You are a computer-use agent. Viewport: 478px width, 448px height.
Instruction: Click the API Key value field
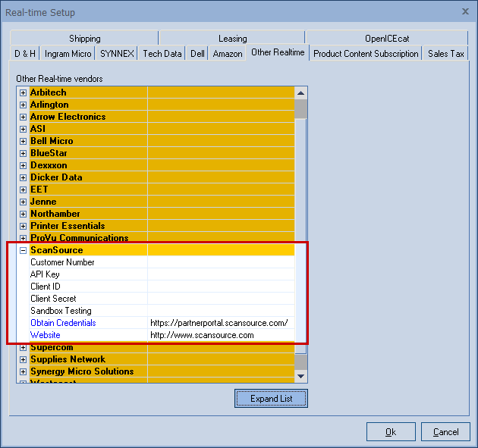pos(220,274)
